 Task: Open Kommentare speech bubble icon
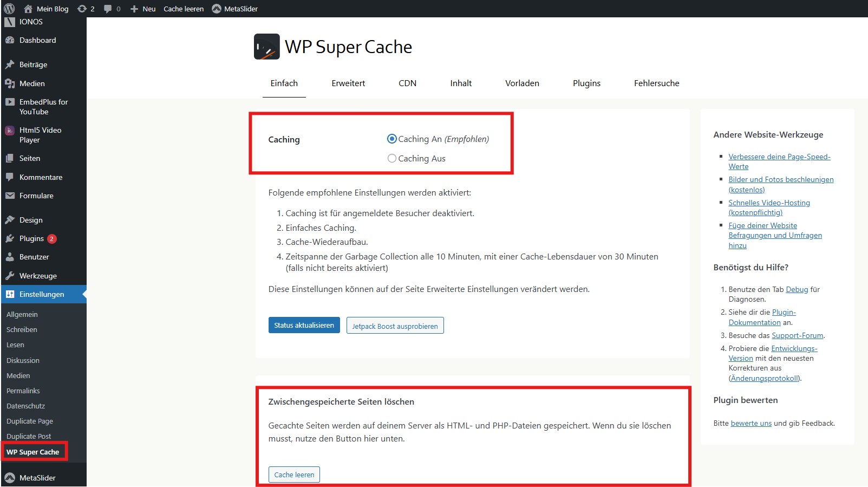(x=10, y=177)
